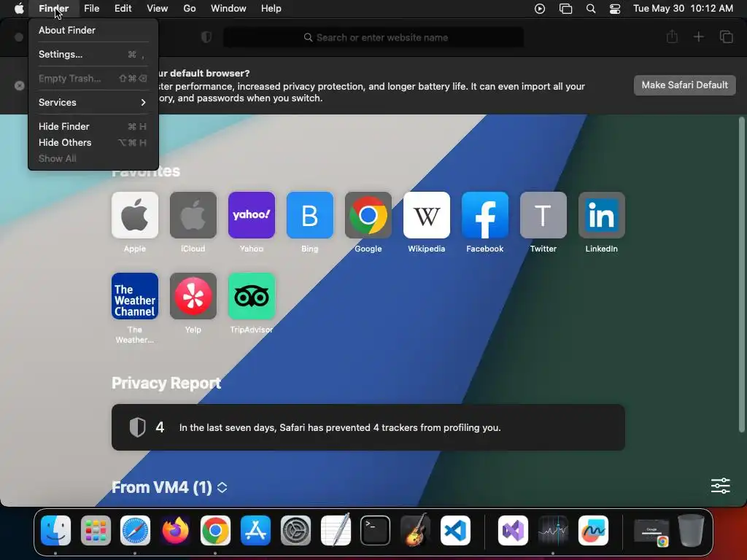Choose Hide Others menu item

[x=93, y=142]
